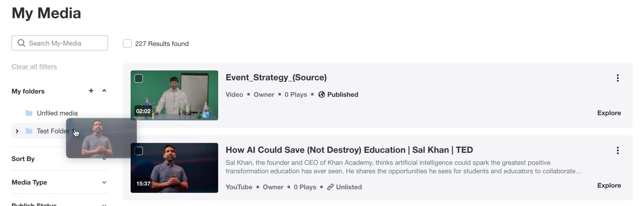Screen dimensions: 644x206
Task: Collapse the My folders section
Action: pos(104,91)
